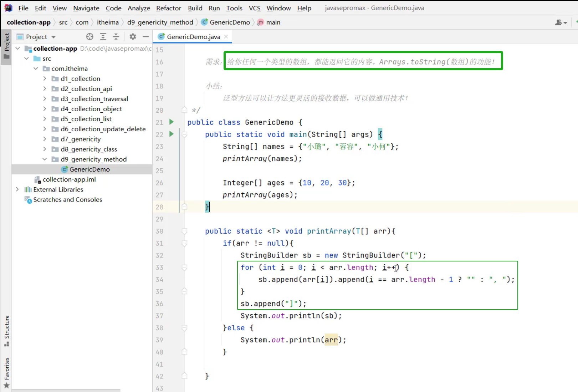Click the IntelliJ IDEA application logo
Image resolution: width=578 pixels, height=392 pixels.
[8, 8]
